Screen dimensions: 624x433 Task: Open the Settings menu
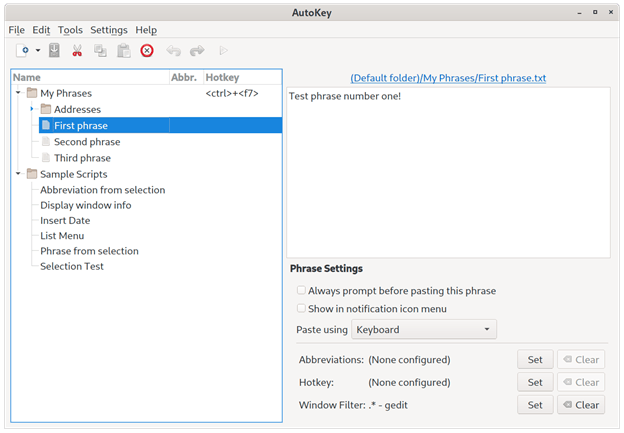point(109,30)
